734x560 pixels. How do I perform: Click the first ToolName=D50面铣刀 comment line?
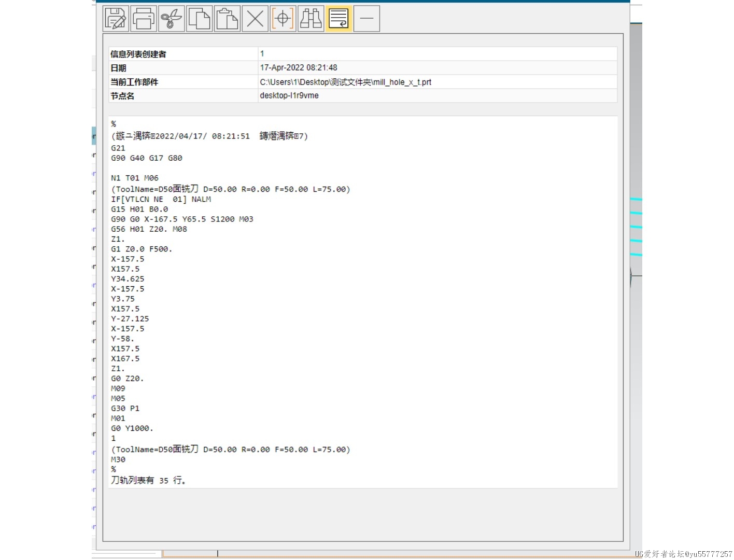231,189
